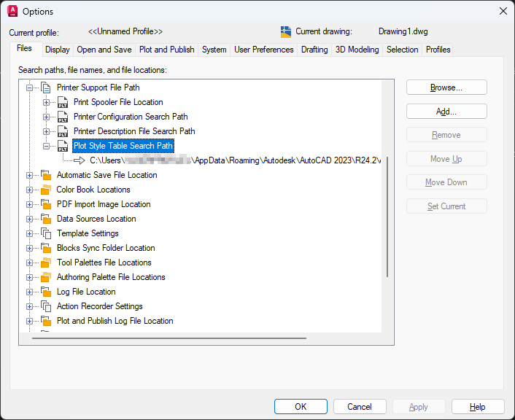Select Plot Style Table Search Path item
The image size is (515, 420).
[123, 146]
